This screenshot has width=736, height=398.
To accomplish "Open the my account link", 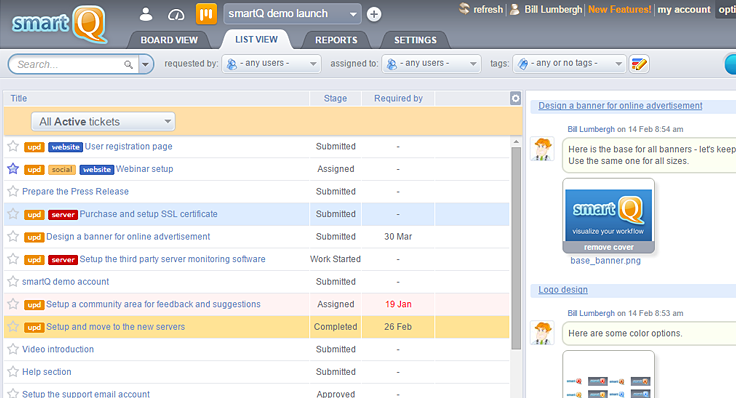I will pyautogui.click(x=684, y=9).
